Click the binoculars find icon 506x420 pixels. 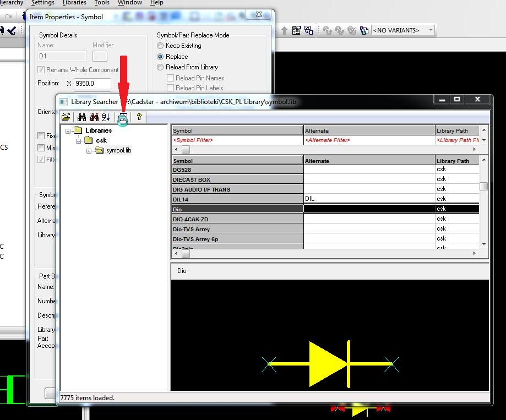click(81, 117)
